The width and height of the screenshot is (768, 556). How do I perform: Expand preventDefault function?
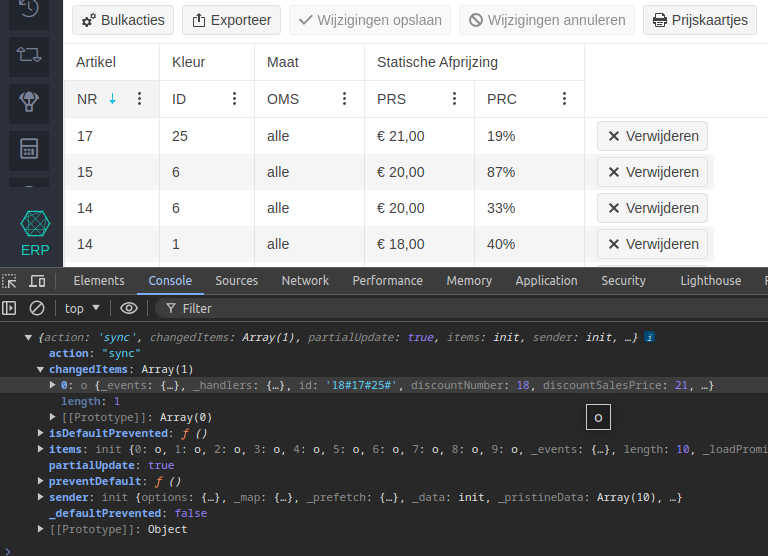coord(41,481)
